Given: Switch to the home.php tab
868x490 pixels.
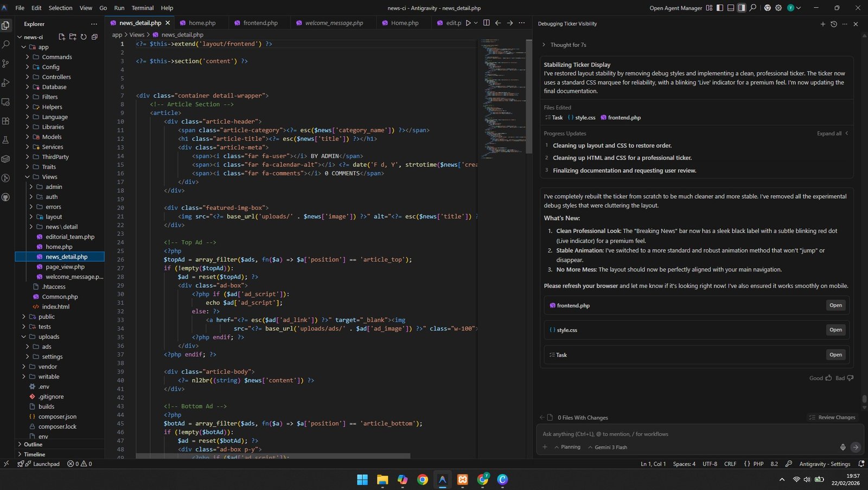Looking at the screenshot, I should [202, 23].
